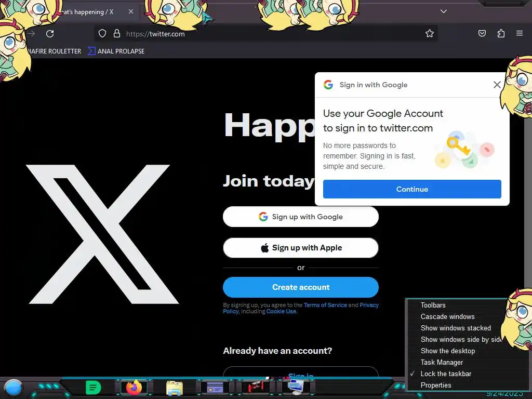Screen dimensions: 532x399
Task: Open the green chat app taskbar icon
Action: 94,388
